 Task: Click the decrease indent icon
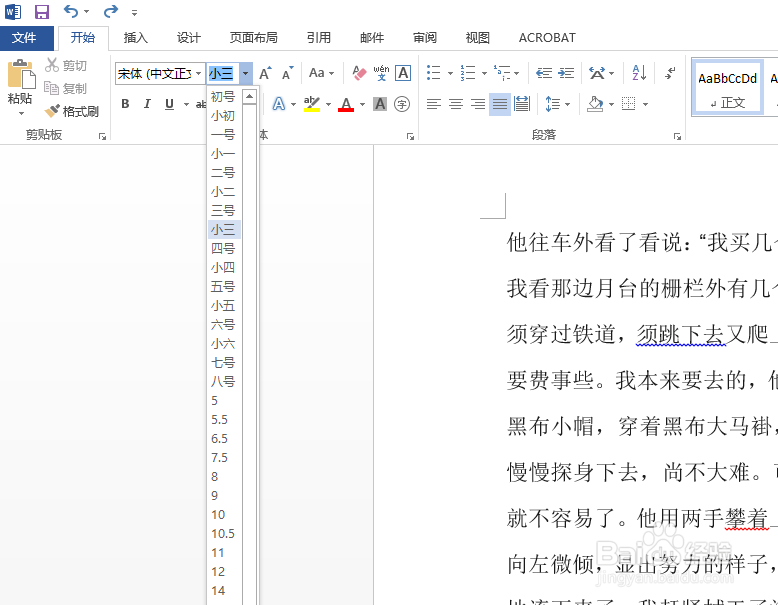tap(544, 73)
